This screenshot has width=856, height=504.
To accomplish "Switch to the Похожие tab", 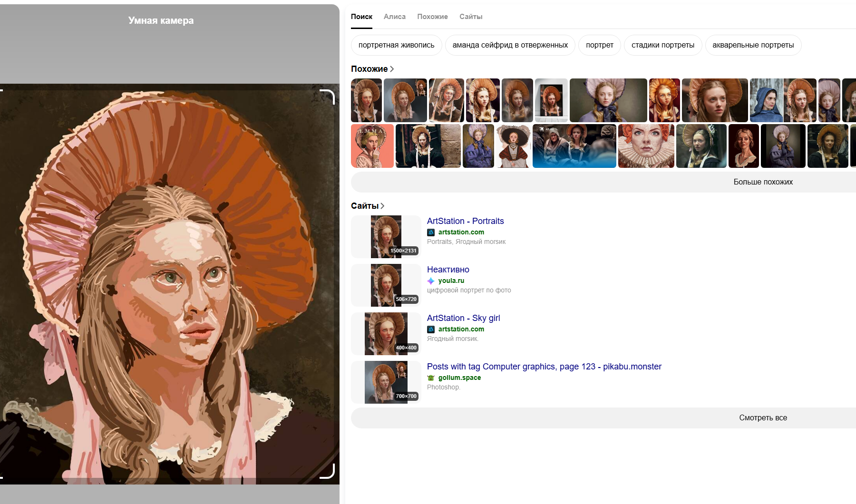I will 432,17.
